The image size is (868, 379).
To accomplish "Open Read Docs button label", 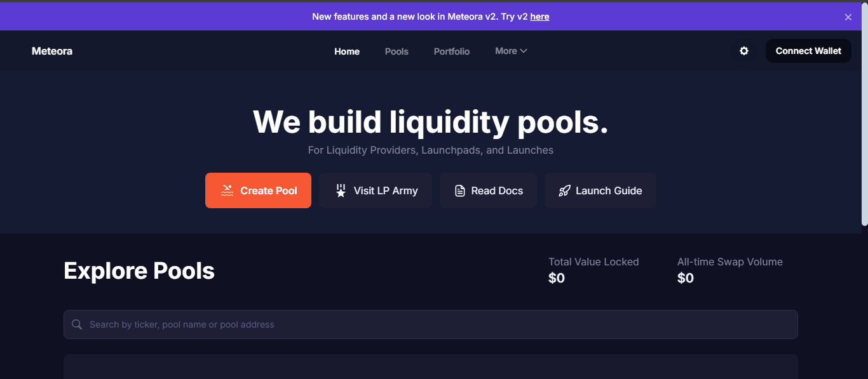I will 497,190.
